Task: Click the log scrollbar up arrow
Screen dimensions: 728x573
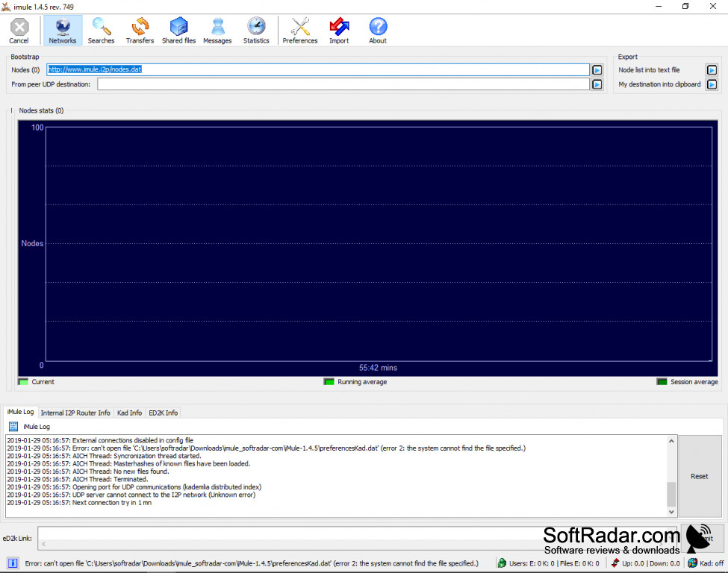Action: point(671,441)
